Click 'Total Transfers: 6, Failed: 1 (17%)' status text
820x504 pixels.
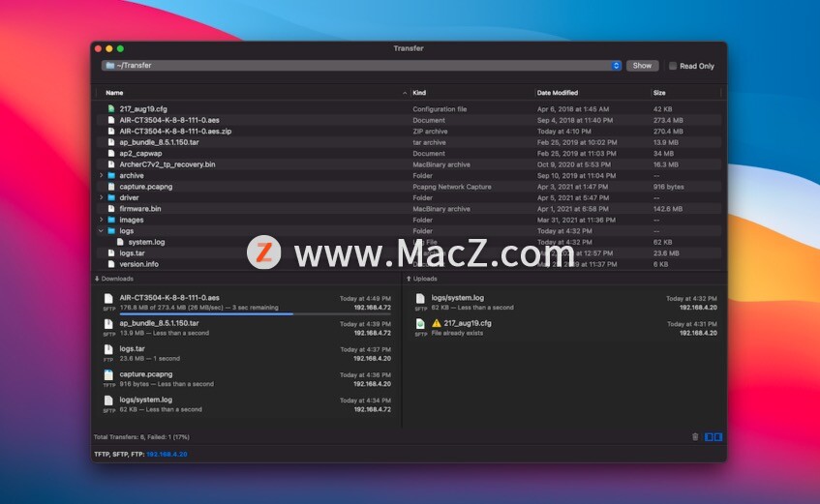tap(141, 436)
